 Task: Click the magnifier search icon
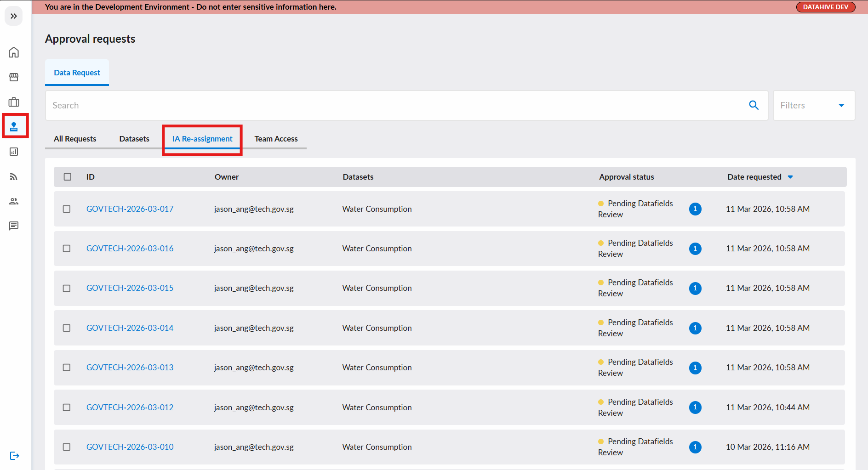(x=754, y=105)
